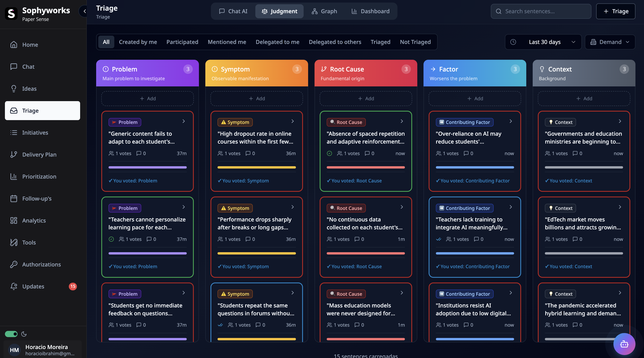This screenshot has width=644, height=358.
Task: Click the green check on the Absence of spaced repetition card
Action: click(x=329, y=153)
